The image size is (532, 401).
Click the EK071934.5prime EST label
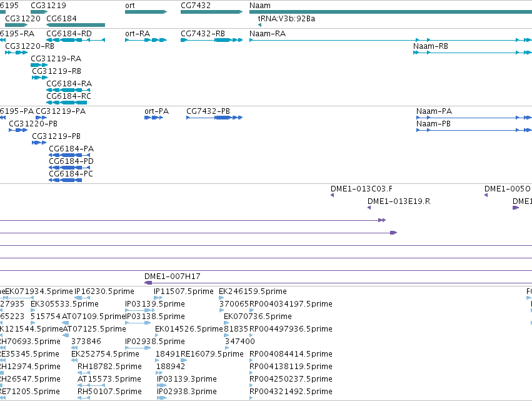[x=39, y=292]
